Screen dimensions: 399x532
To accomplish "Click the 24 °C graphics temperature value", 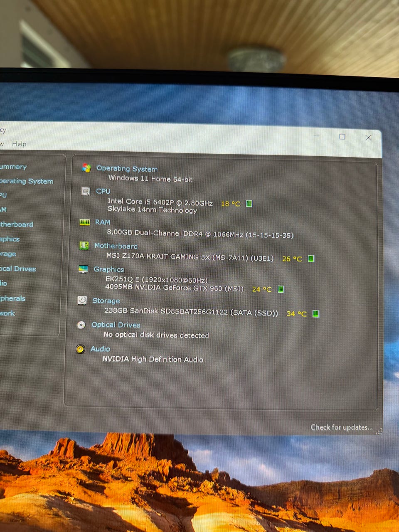I will pyautogui.click(x=262, y=289).
